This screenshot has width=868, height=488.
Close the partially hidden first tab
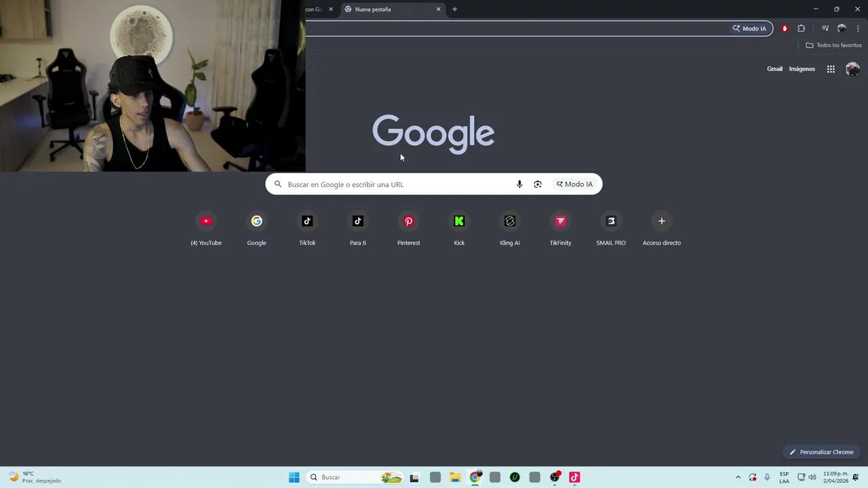331,9
